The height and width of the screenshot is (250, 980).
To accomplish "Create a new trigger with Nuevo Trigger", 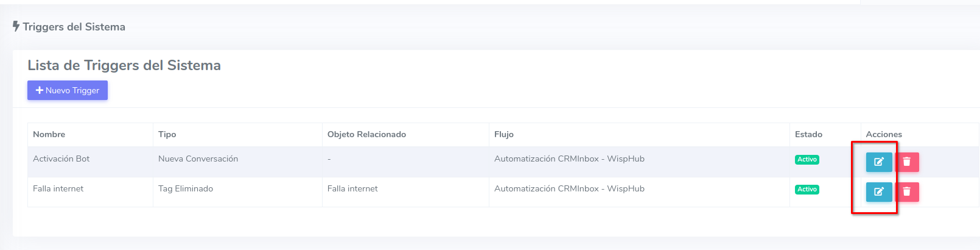I will point(68,90).
